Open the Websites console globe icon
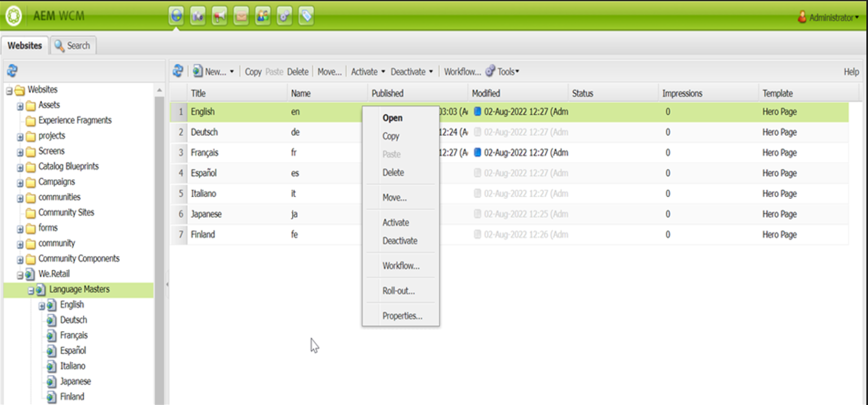This screenshot has width=868, height=405. (176, 16)
